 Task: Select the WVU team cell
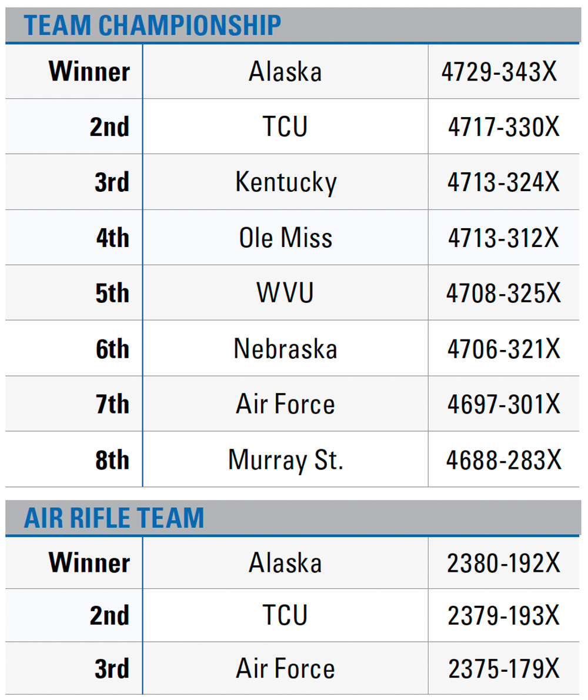(285, 293)
